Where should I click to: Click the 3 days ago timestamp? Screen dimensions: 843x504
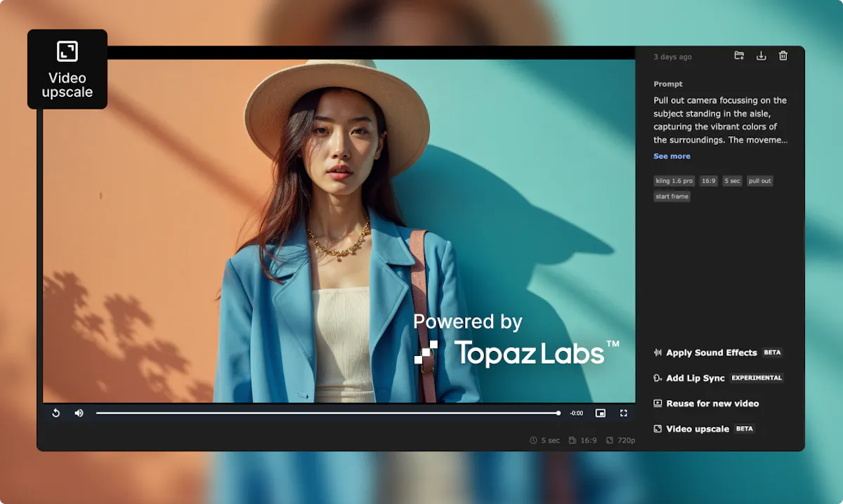click(x=672, y=57)
